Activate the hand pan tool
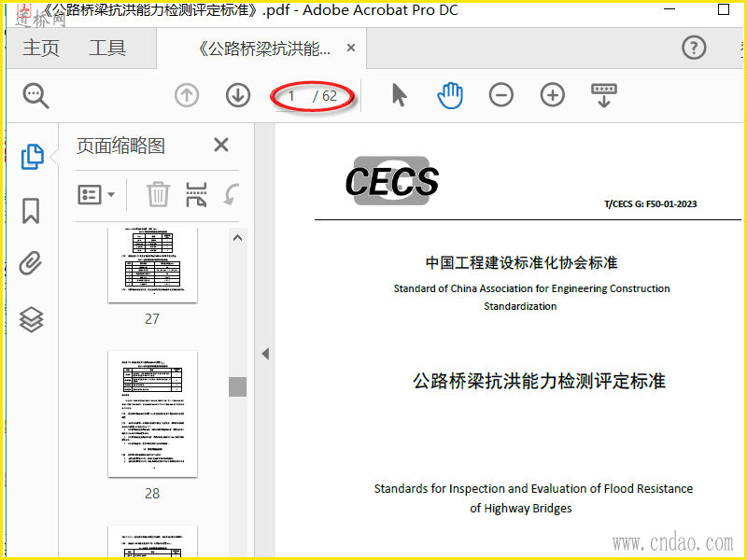The image size is (747, 560). click(450, 95)
